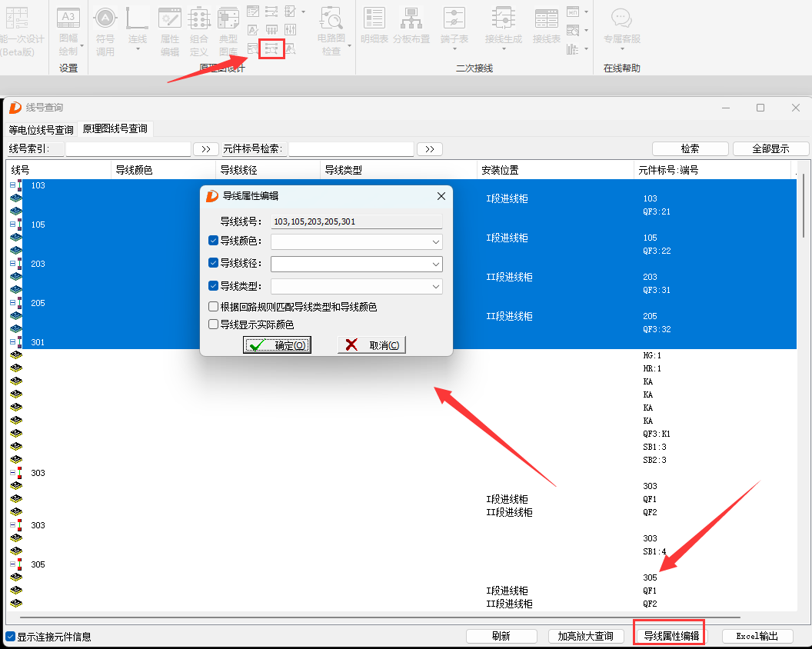Expand the 连线 dropdown arrow in ribbon
Screen dimensions: 812x649
pos(138,50)
